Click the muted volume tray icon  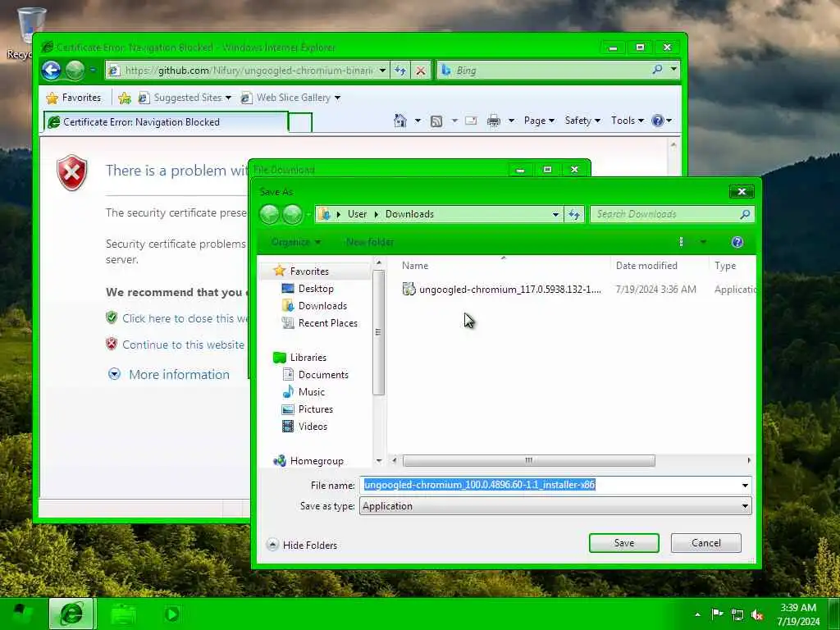757,615
